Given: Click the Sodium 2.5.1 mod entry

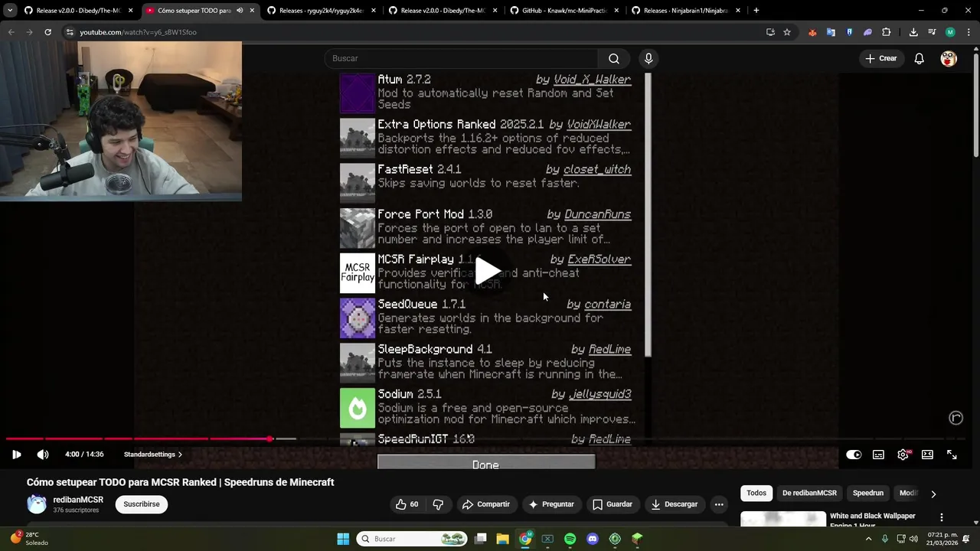Looking at the screenshot, I should click(x=488, y=407).
